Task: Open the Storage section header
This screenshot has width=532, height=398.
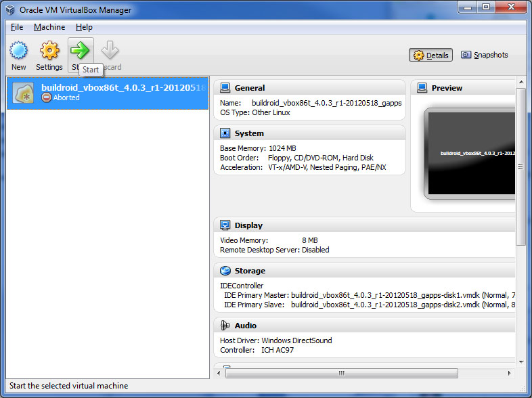Action: pyautogui.click(x=365, y=271)
